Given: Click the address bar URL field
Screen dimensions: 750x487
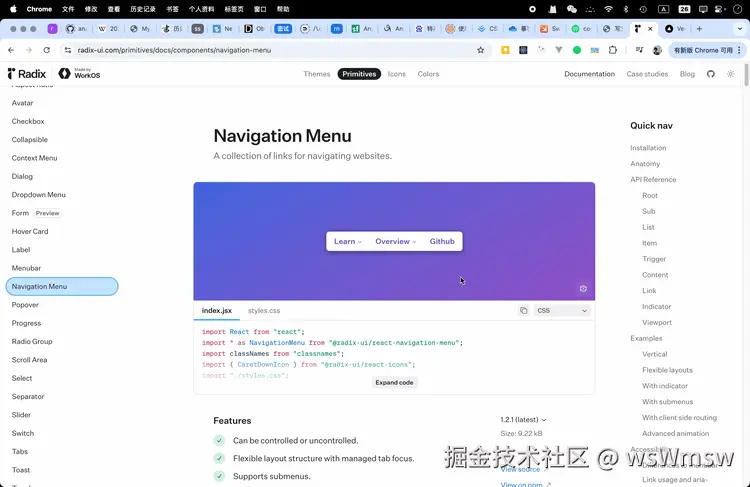Looking at the screenshot, I should (277, 50).
